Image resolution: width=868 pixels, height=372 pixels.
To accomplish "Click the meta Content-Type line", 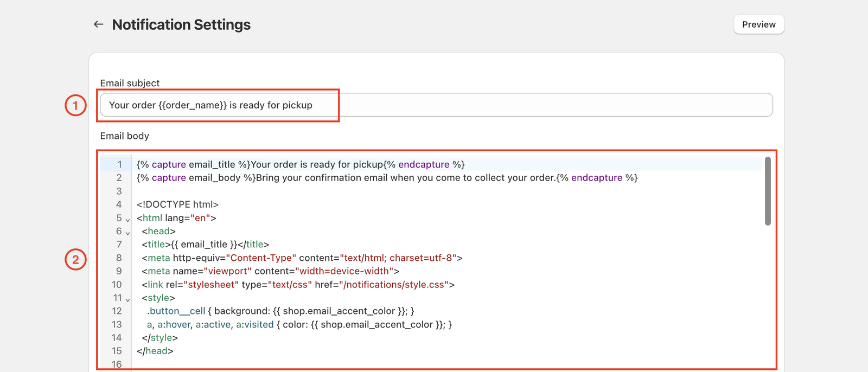I will pyautogui.click(x=302, y=258).
